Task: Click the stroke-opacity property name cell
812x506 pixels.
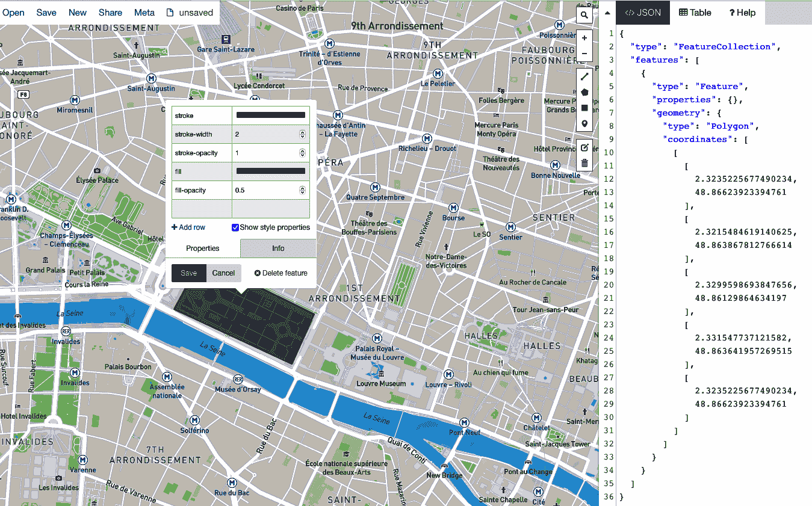Action: pyautogui.click(x=202, y=153)
